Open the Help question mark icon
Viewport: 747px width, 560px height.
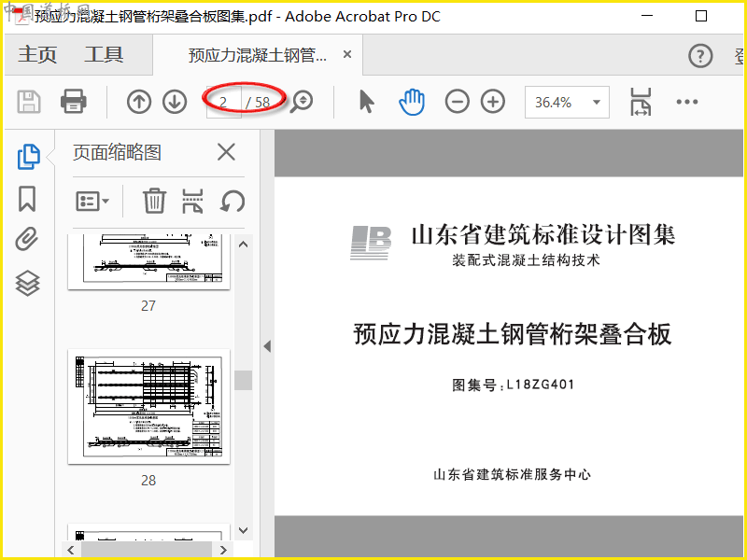tap(700, 56)
